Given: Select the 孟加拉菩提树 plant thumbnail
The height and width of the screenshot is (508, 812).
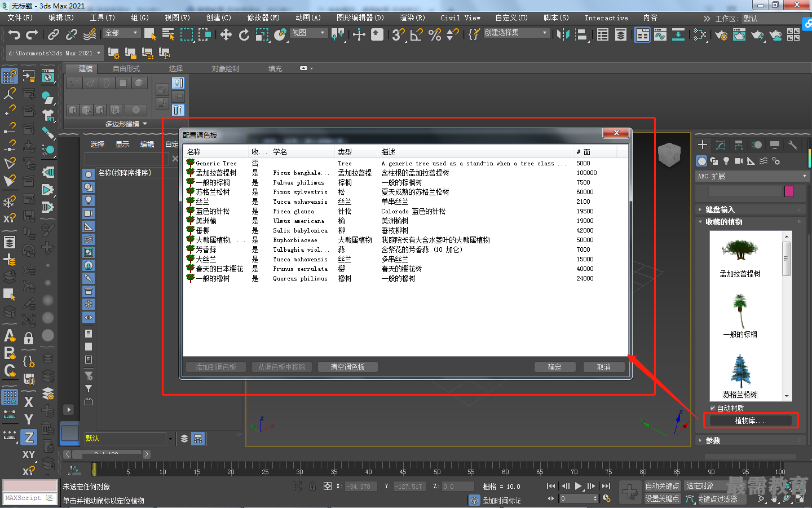Looking at the screenshot, I should pyautogui.click(x=740, y=258).
